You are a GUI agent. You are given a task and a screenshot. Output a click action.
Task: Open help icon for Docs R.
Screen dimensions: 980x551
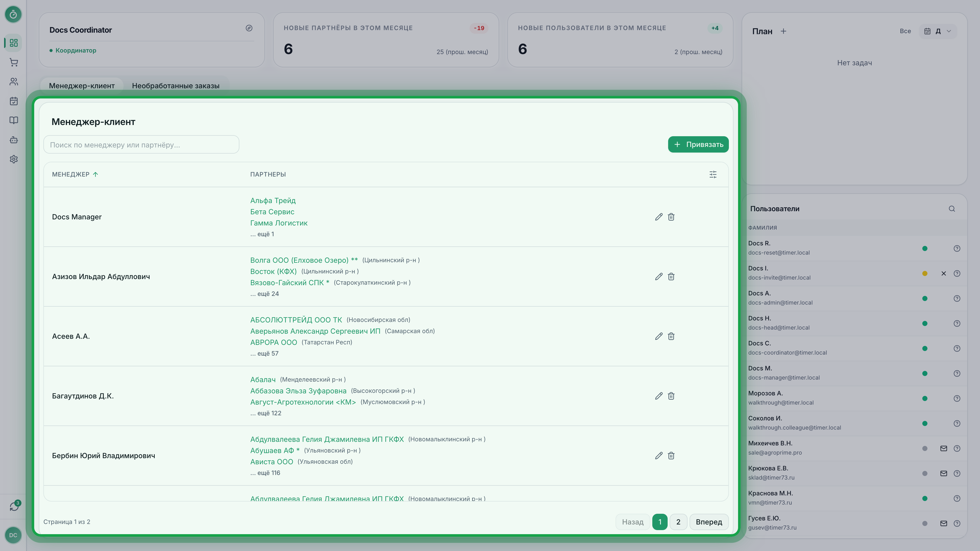957,248
